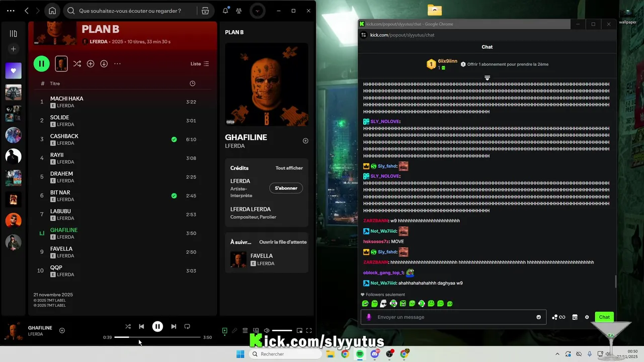This screenshot has height=362, width=644.
Task: Enter Spotify full screen mode
Action: (309, 330)
